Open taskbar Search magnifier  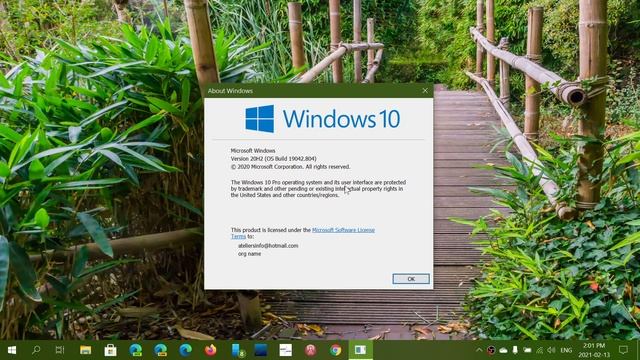[36, 350]
